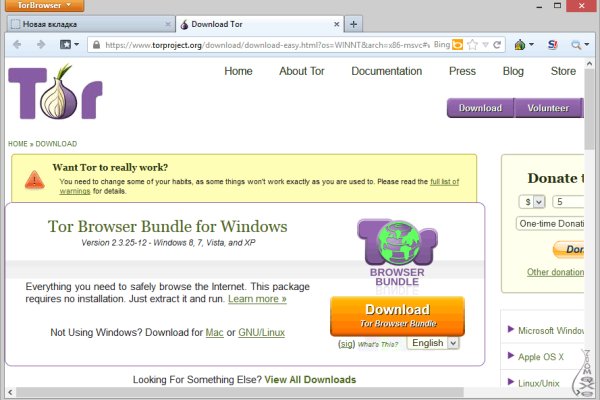Image resolution: width=600 pixels, height=400 pixels.
Task: Open the View All Downloads link
Action: click(309, 380)
